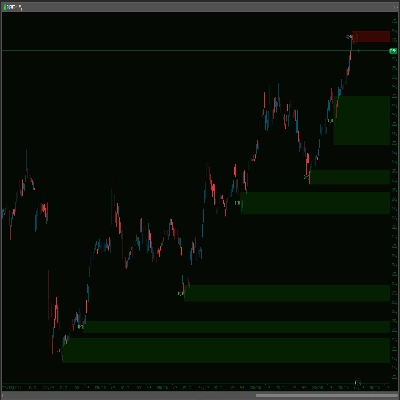
Task: Select the green zone starting at the mid-chart dip
Action: point(287,293)
